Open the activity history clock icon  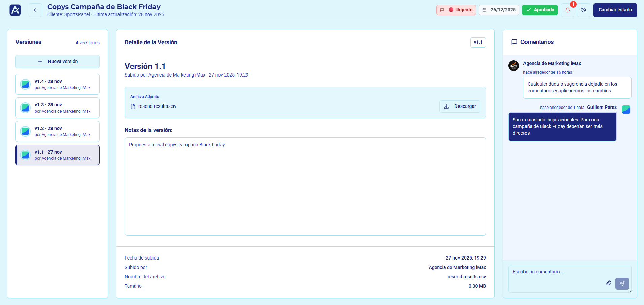(x=584, y=10)
